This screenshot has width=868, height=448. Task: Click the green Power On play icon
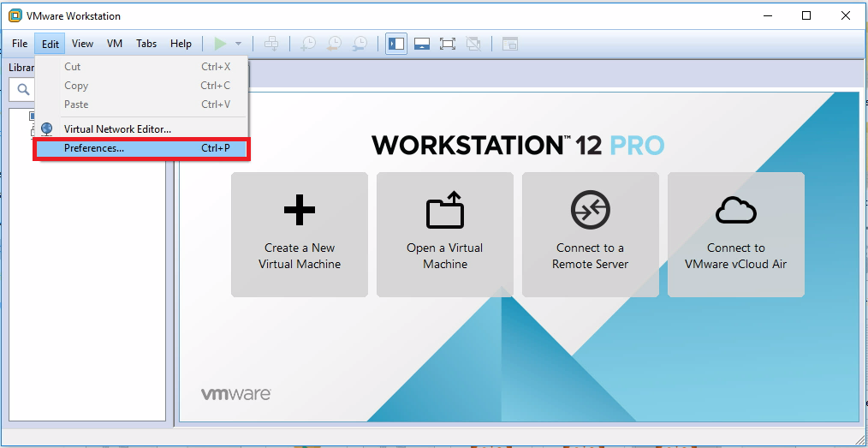click(220, 44)
